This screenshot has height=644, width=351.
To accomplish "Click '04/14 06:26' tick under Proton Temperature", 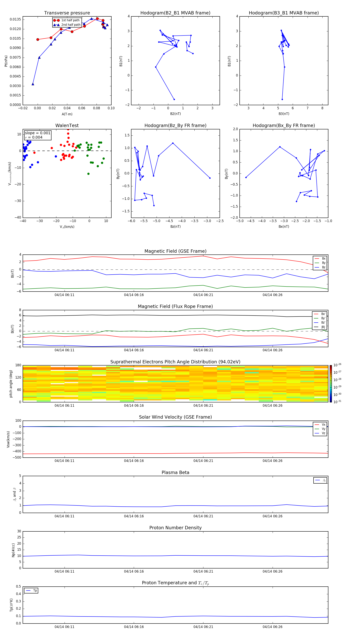I will click(x=273, y=627).
